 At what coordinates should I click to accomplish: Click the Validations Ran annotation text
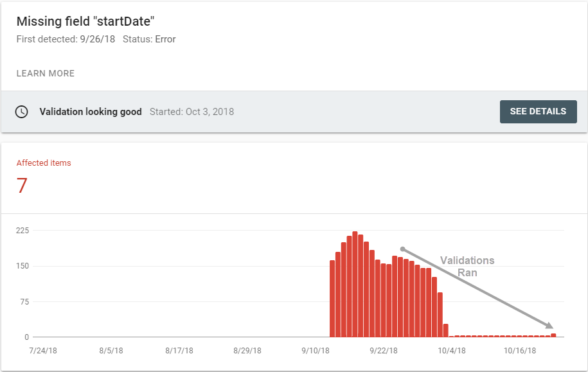pos(467,266)
